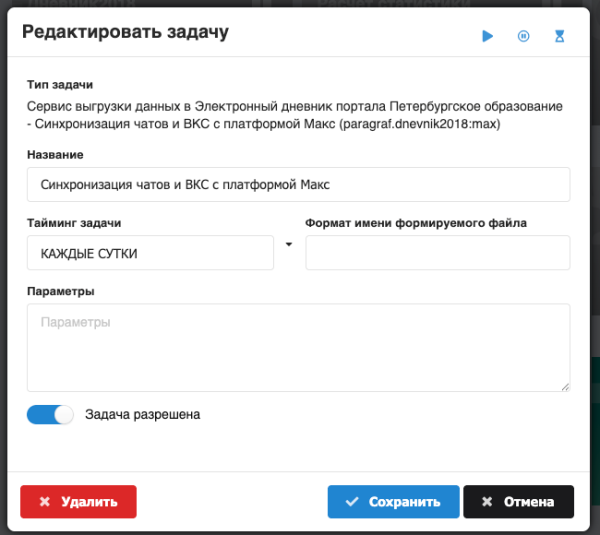Image resolution: width=600 pixels, height=535 pixels.
Task: Click the Тайминг задачи field label
Action: click(x=74, y=223)
